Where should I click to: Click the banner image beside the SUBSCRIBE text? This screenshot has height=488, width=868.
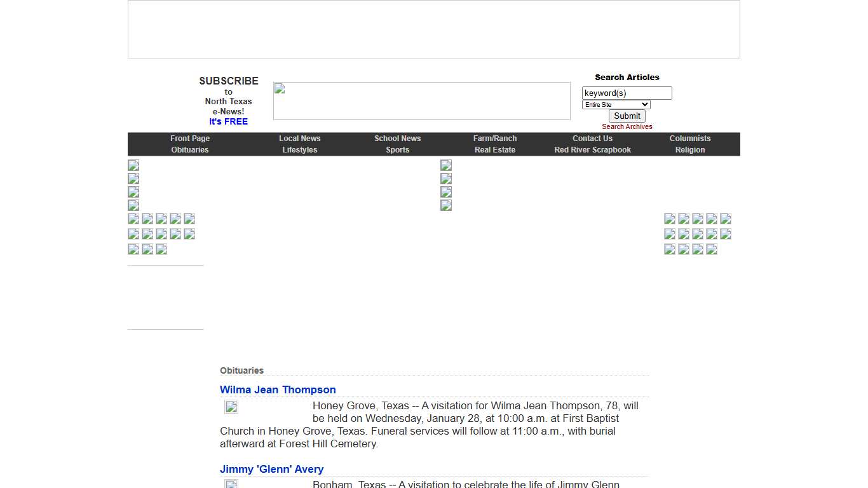(x=421, y=101)
